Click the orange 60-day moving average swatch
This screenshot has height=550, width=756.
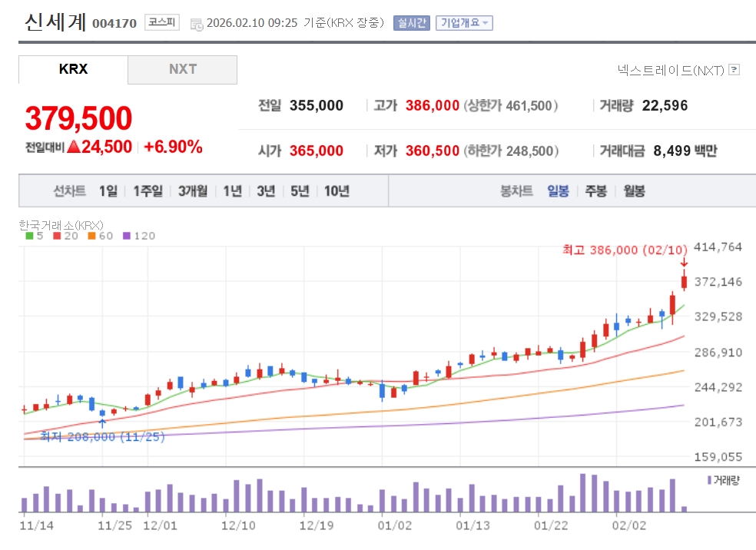[91, 236]
